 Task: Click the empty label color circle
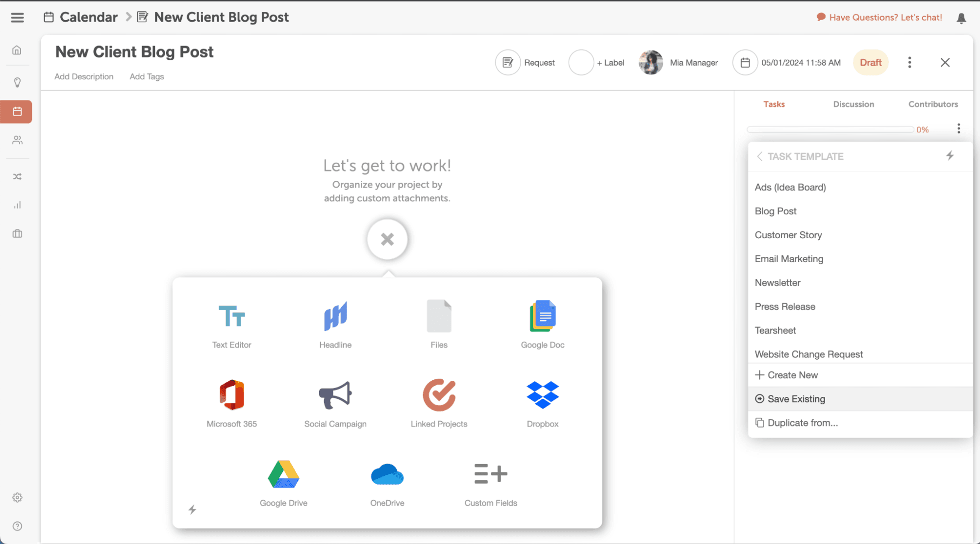[581, 63]
